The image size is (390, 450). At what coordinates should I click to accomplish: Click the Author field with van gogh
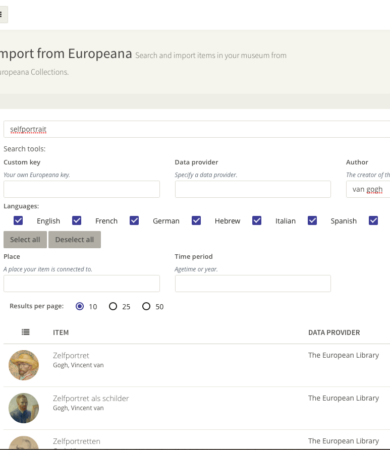[x=368, y=189]
